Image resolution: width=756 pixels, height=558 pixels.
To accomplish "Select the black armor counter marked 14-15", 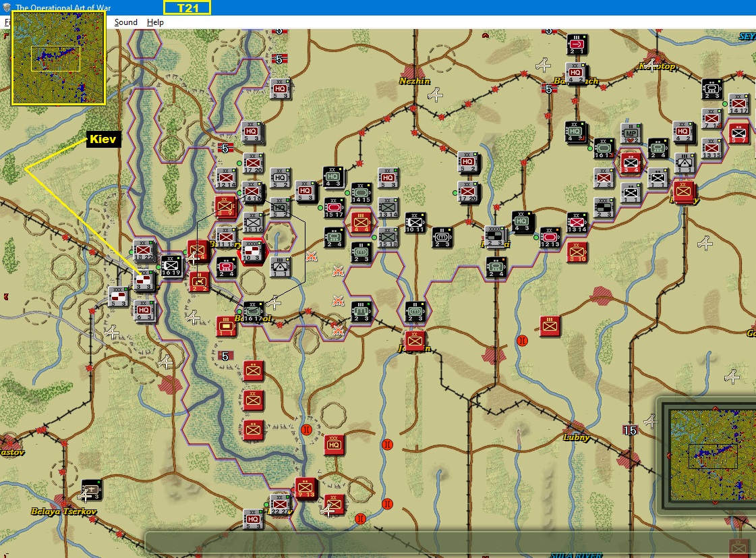I will pyautogui.click(x=361, y=193).
